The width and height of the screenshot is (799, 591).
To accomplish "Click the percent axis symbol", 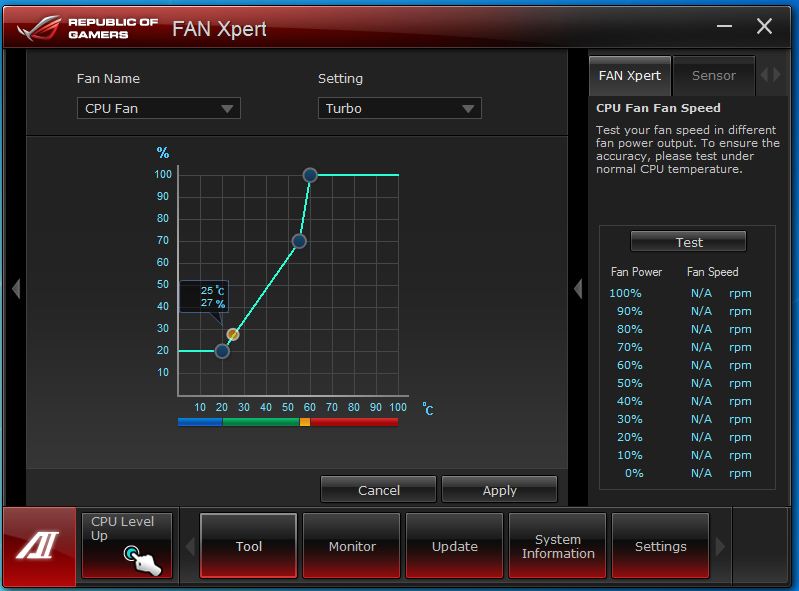I will (163, 152).
